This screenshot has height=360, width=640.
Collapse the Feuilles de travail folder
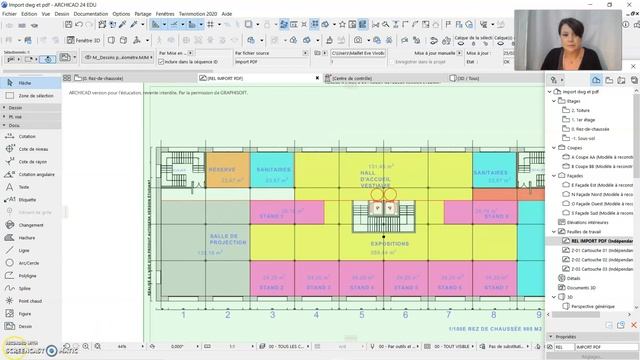click(554, 231)
